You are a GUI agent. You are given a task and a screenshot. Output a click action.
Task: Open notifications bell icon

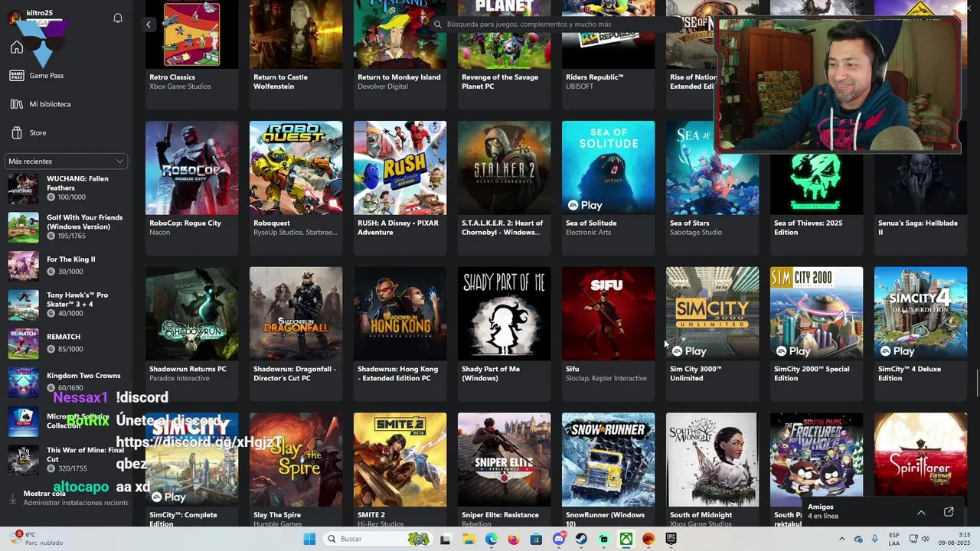point(118,18)
